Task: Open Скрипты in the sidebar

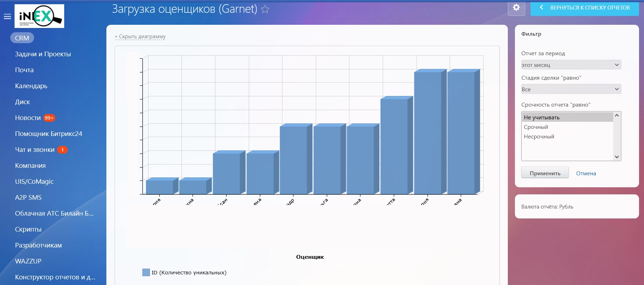Action: 28,229
